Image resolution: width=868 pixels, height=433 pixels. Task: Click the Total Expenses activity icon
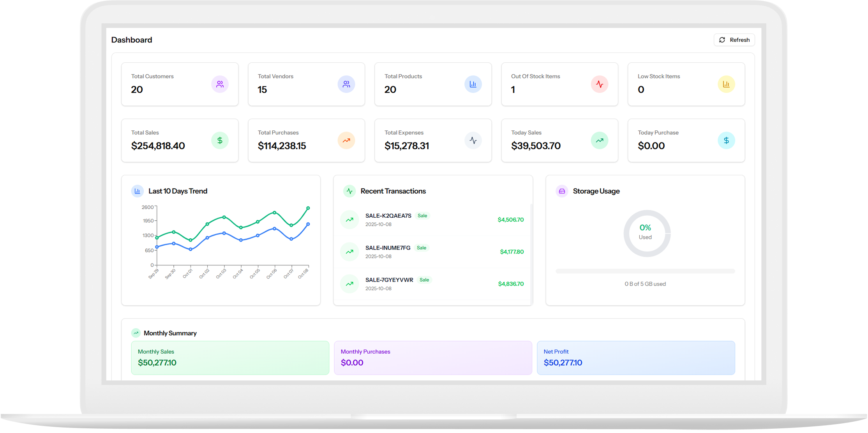(x=473, y=140)
